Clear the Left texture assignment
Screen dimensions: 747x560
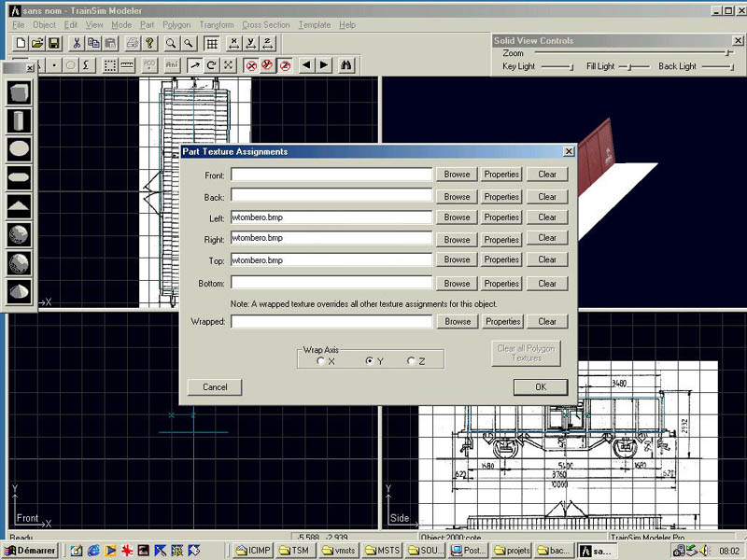pyautogui.click(x=547, y=217)
